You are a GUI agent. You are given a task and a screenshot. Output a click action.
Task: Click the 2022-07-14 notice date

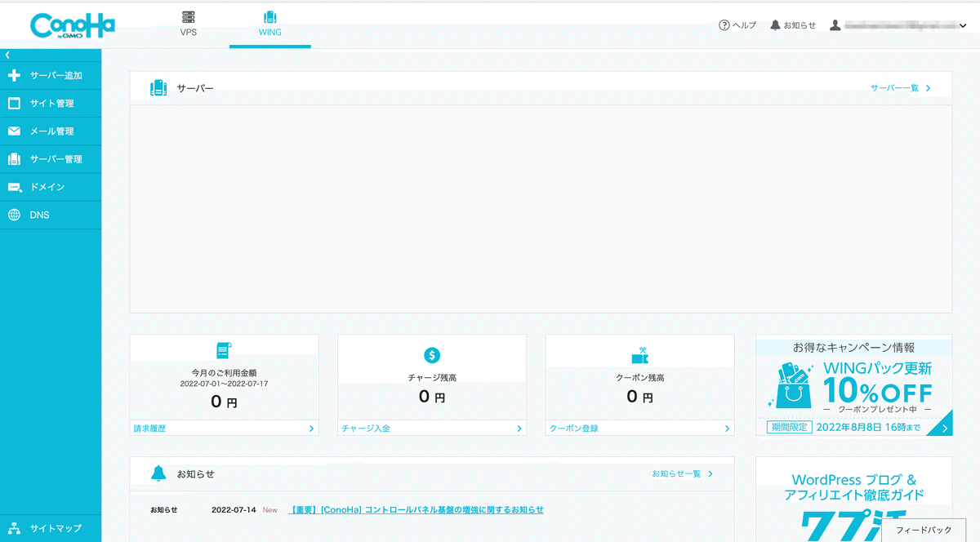pos(234,509)
